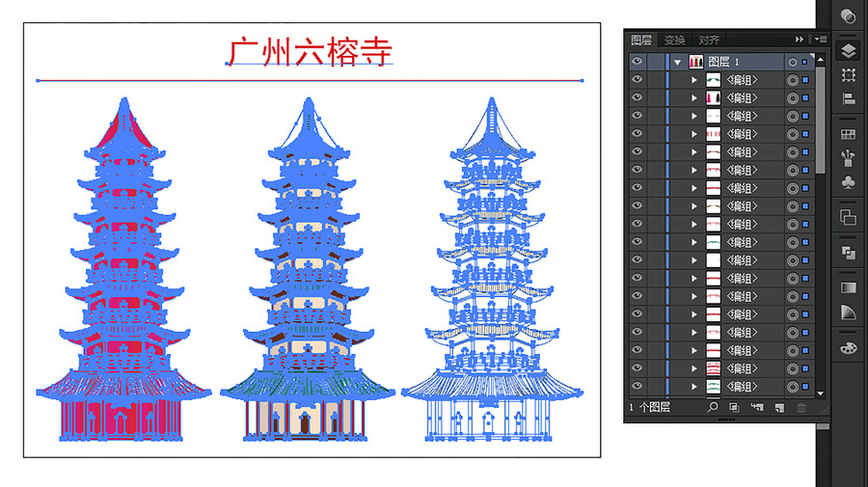868x487 pixels.
Task: Expand the fourth <编组> with red bars thumbnail
Action: point(694,134)
